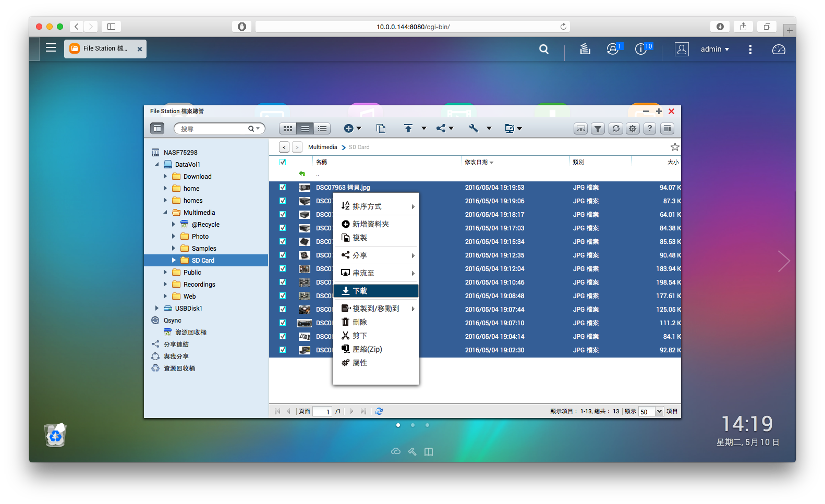Click the DSC07963 拷貝.jpg file thumbnail
Image resolution: width=825 pixels, height=504 pixels.
(x=305, y=188)
